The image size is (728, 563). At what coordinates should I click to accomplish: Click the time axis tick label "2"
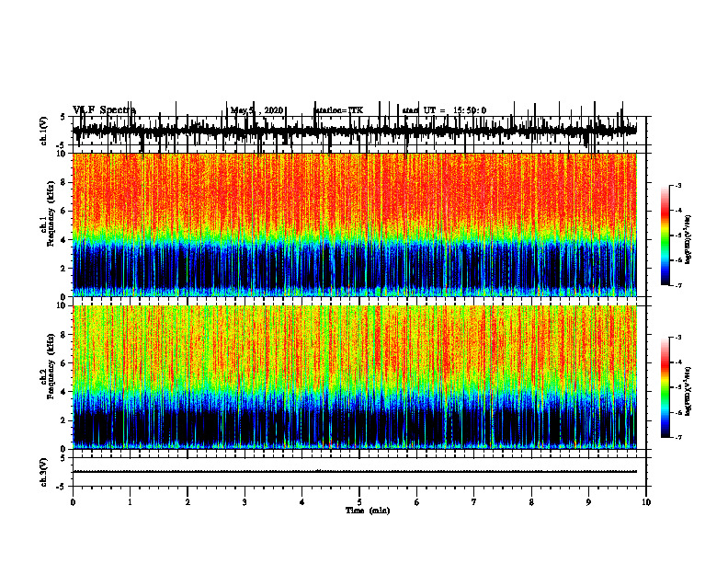[x=188, y=502]
